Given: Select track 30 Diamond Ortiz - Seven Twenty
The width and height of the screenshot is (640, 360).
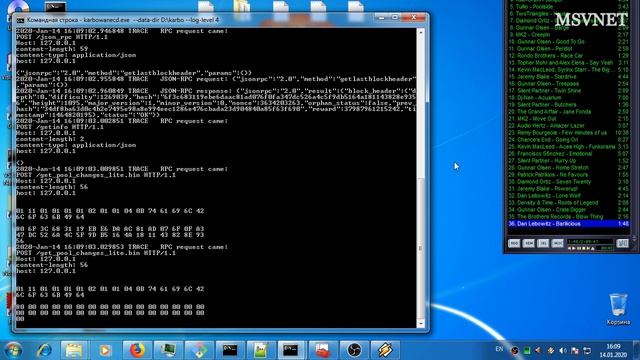Looking at the screenshot, I should pyautogui.click(x=569, y=182).
